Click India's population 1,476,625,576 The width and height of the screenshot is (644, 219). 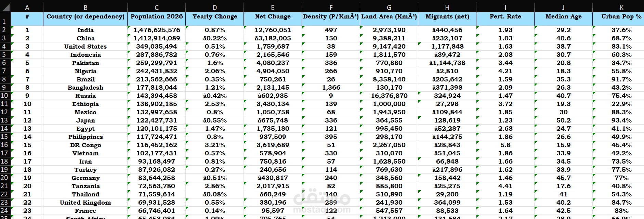(x=156, y=30)
